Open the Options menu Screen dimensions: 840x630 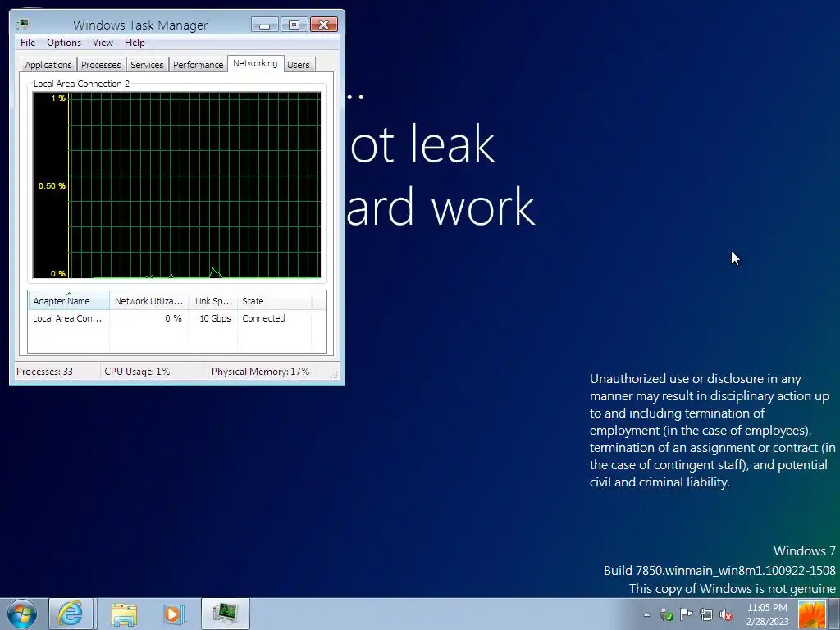tap(64, 43)
